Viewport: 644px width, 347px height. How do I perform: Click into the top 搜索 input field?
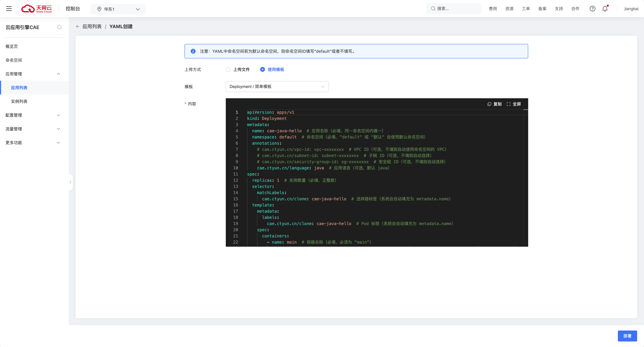point(456,9)
